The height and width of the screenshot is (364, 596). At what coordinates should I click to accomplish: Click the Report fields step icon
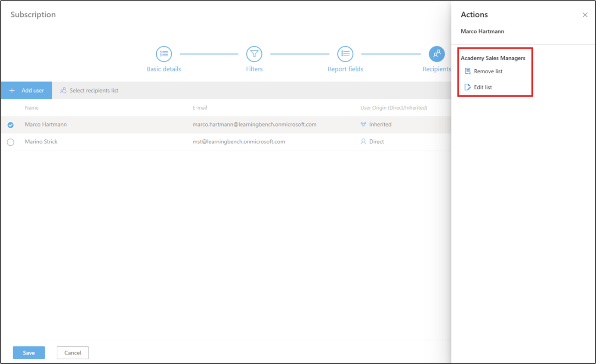pyautogui.click(x=345, y=54)
